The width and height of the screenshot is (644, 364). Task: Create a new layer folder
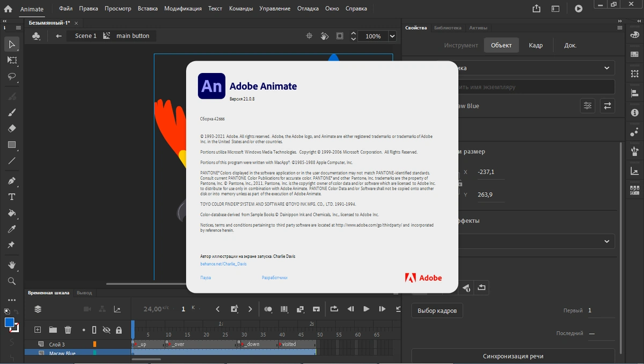53,330
